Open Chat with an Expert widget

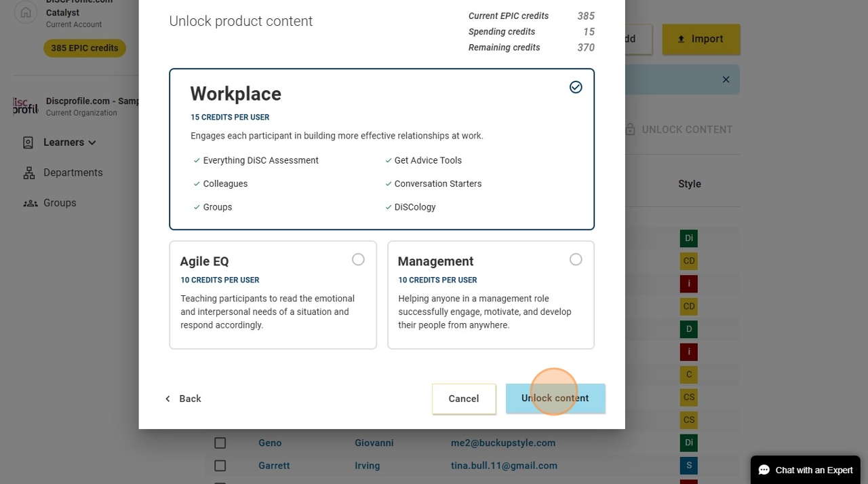pyautogui.click(x=805, y=470)
